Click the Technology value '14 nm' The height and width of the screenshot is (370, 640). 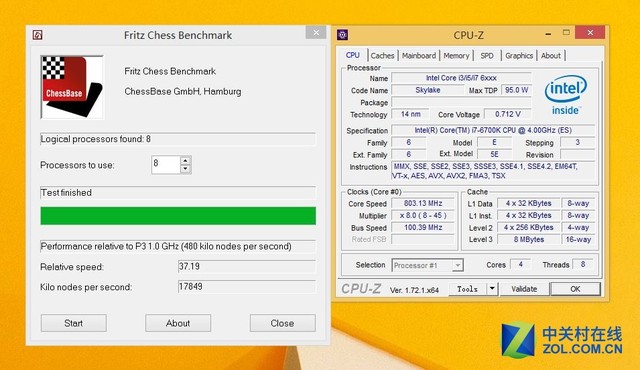pyautogui.click(x=411, y=114)
